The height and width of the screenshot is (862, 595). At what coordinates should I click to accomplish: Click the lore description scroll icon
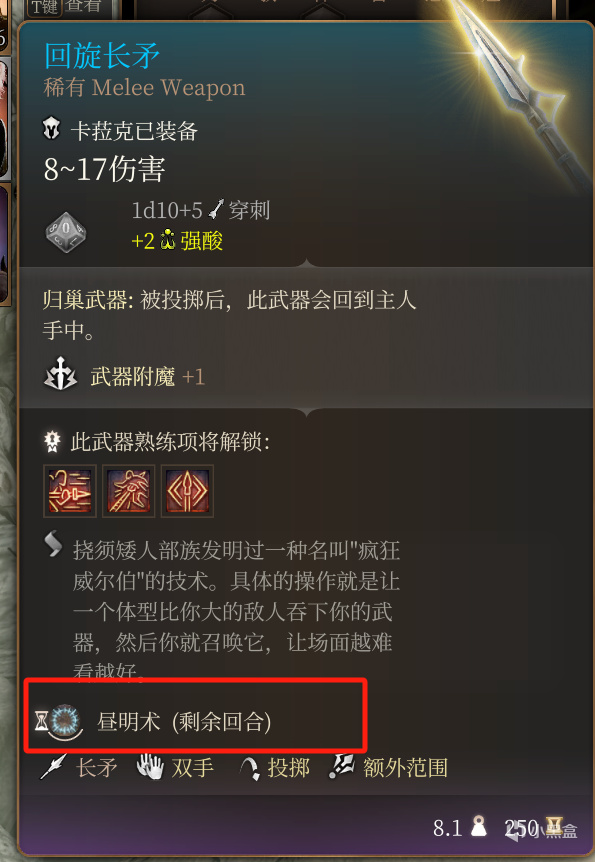pyautogui.click(x=53, y=544)
